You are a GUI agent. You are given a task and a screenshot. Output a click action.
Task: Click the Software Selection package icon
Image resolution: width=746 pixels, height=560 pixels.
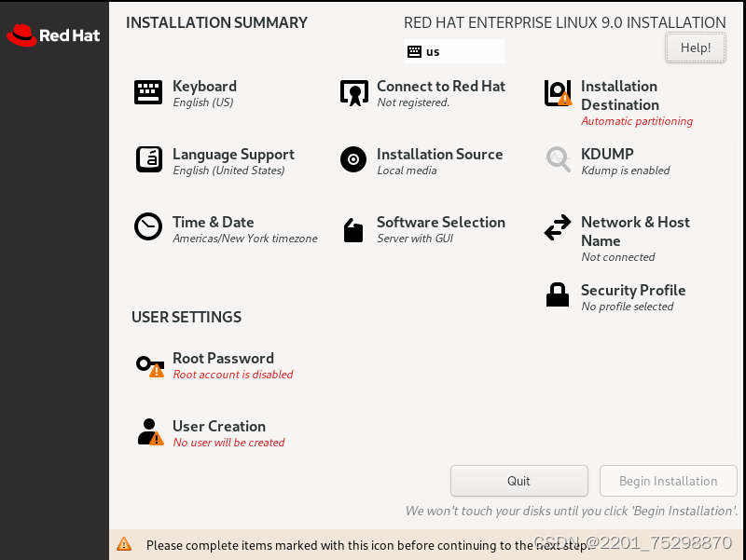(353, 230)
